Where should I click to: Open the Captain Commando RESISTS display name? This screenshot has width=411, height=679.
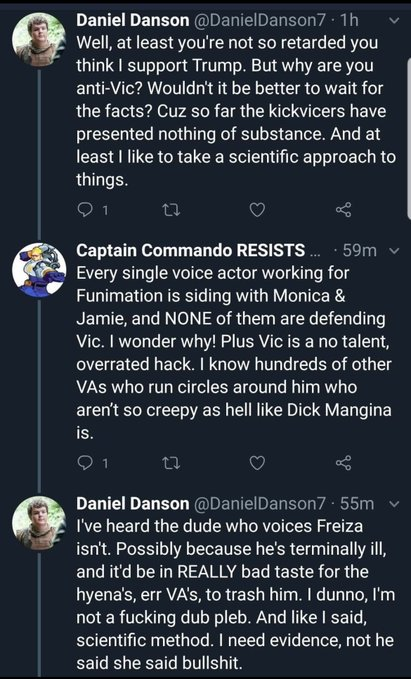point(191,250)
